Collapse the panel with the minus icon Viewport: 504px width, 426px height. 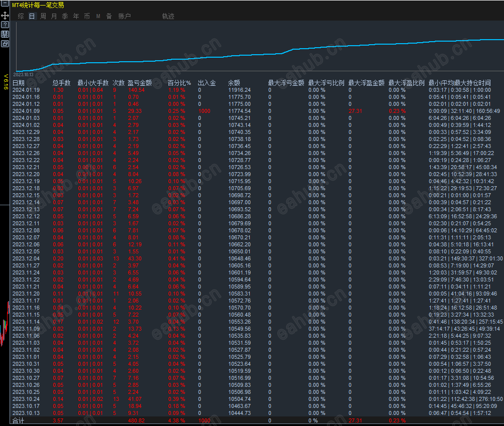tap(5, 4)
